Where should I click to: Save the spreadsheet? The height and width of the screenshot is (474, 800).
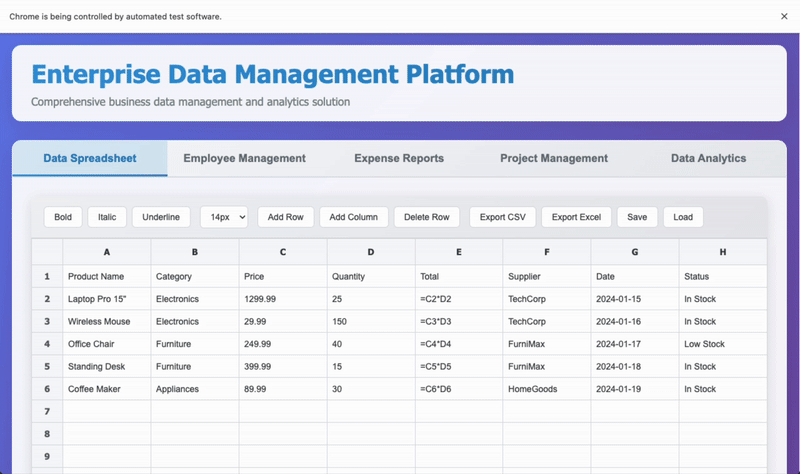click(637, 217)
